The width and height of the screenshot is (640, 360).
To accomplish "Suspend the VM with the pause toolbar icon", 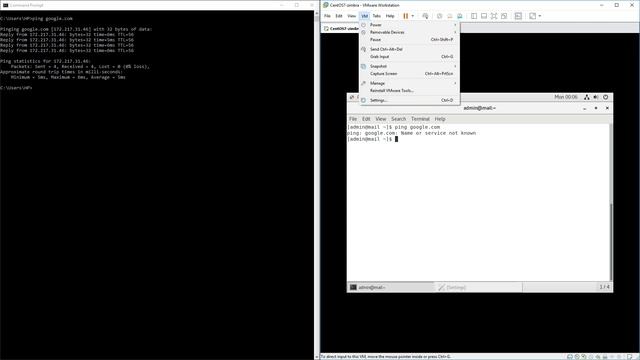I will (405, 16).
